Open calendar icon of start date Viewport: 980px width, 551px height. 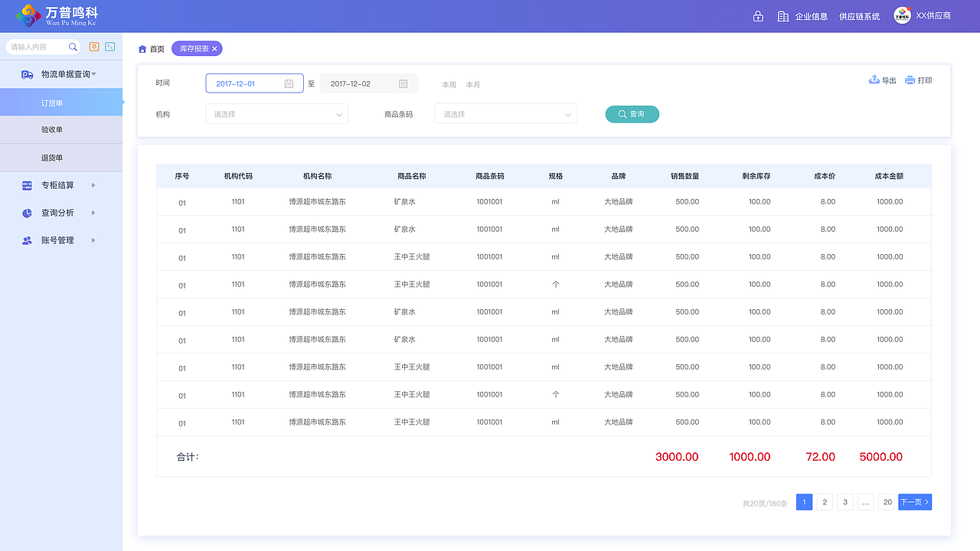[289, 83]
